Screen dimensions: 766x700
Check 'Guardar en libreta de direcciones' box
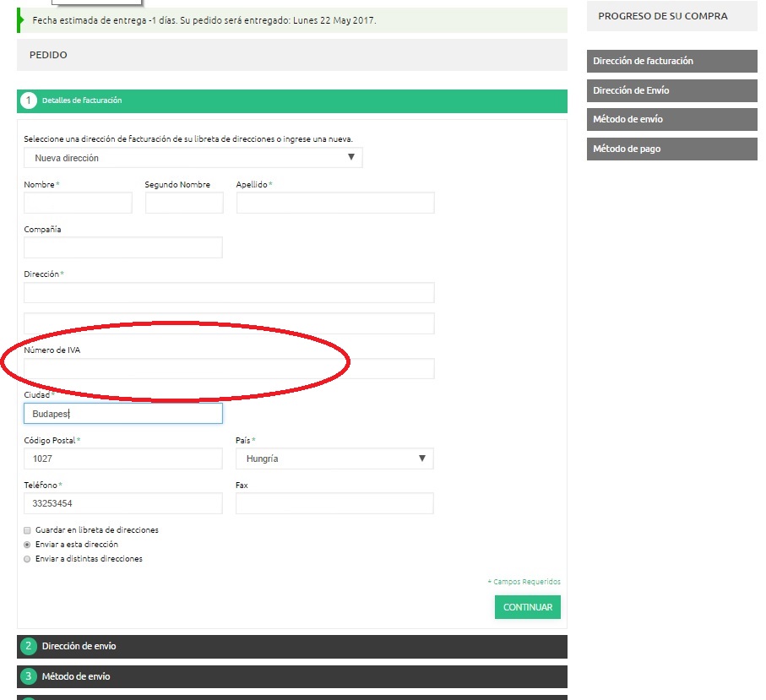click(x=27, y=530)
